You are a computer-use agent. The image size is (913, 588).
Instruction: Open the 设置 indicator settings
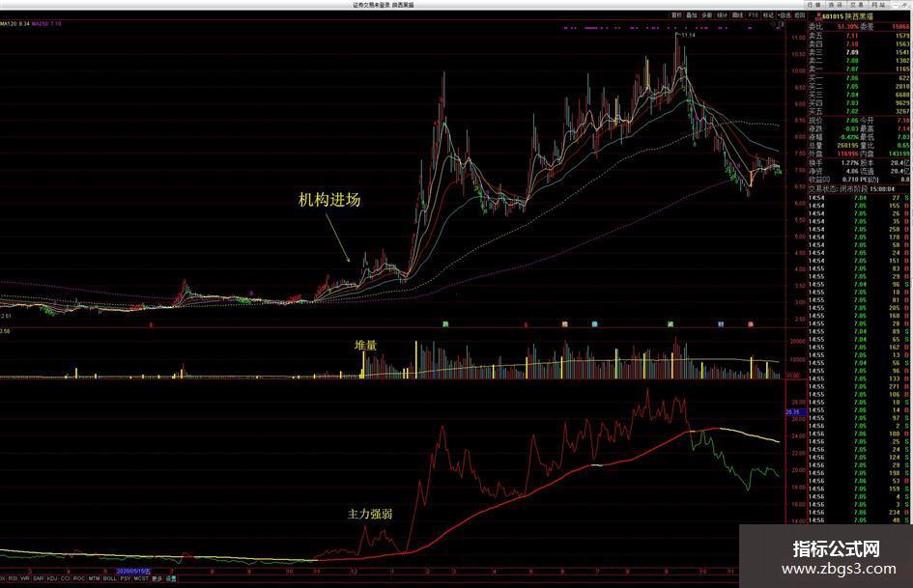(x=171, y=578)
